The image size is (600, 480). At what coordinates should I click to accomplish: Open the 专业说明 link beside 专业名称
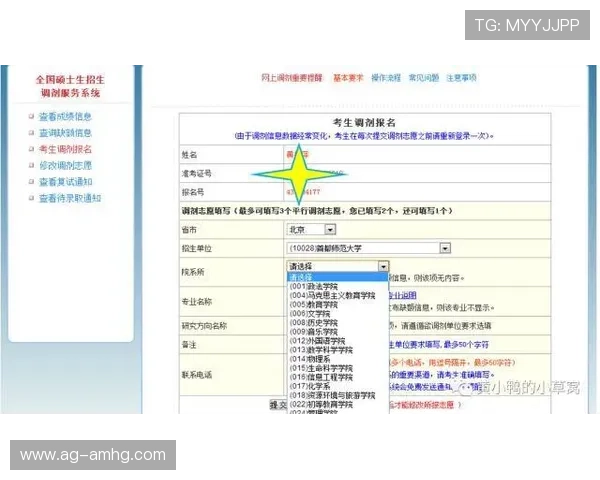[403, 296]
